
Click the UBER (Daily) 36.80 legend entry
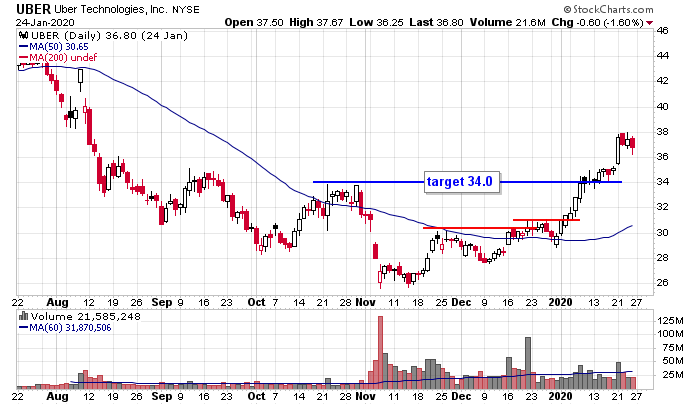pos(108,36)
